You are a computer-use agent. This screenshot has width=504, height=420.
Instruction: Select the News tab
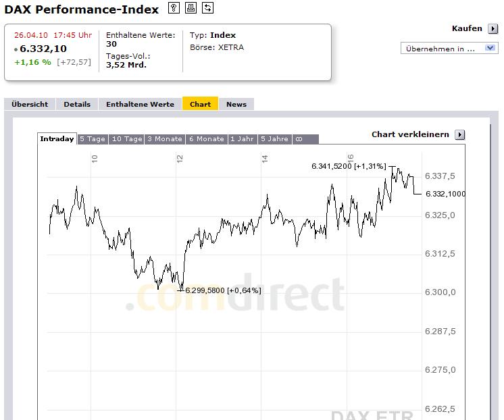(236, 104)
